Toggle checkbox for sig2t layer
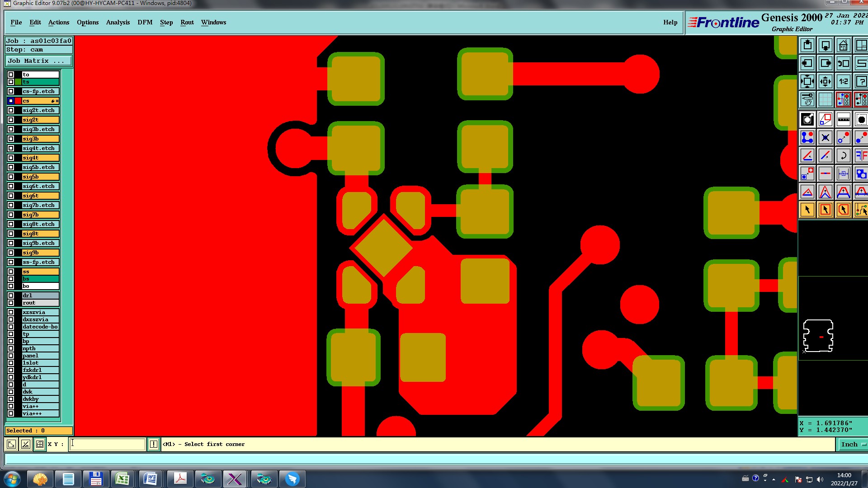Viewport: 868px width, 488px height. (x=11, y=120)
